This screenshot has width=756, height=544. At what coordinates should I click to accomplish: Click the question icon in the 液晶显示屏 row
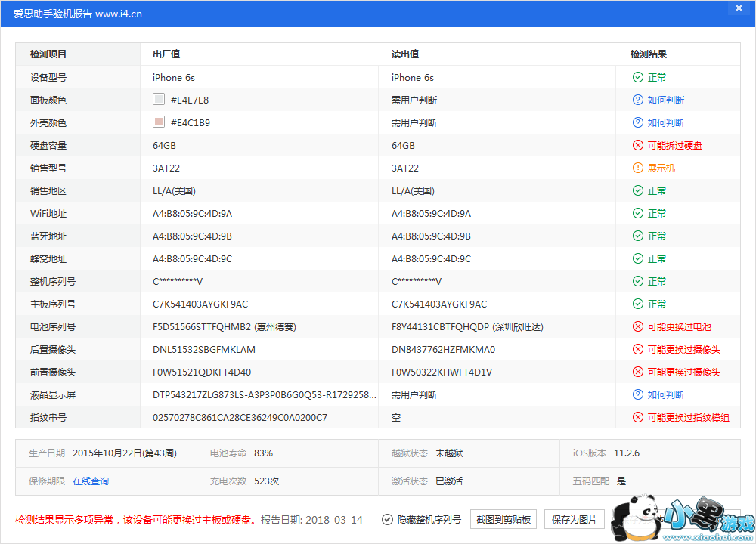click(x=638, y=394)
